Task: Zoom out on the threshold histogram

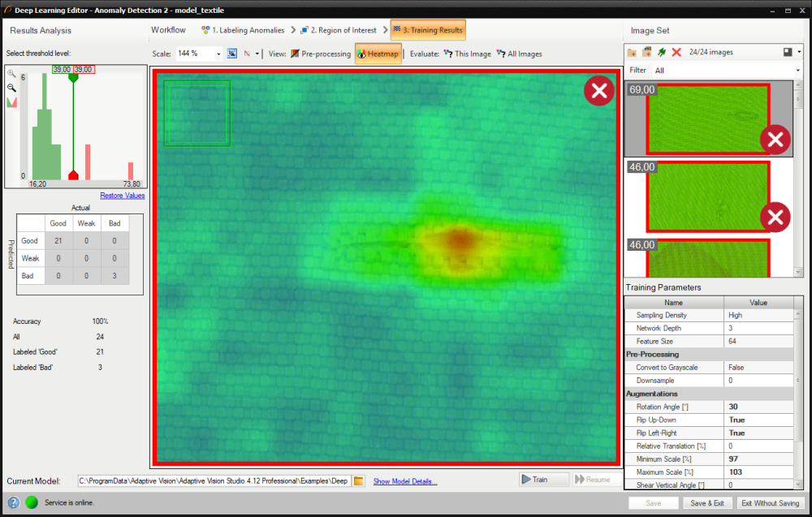Action: point(11,87)
